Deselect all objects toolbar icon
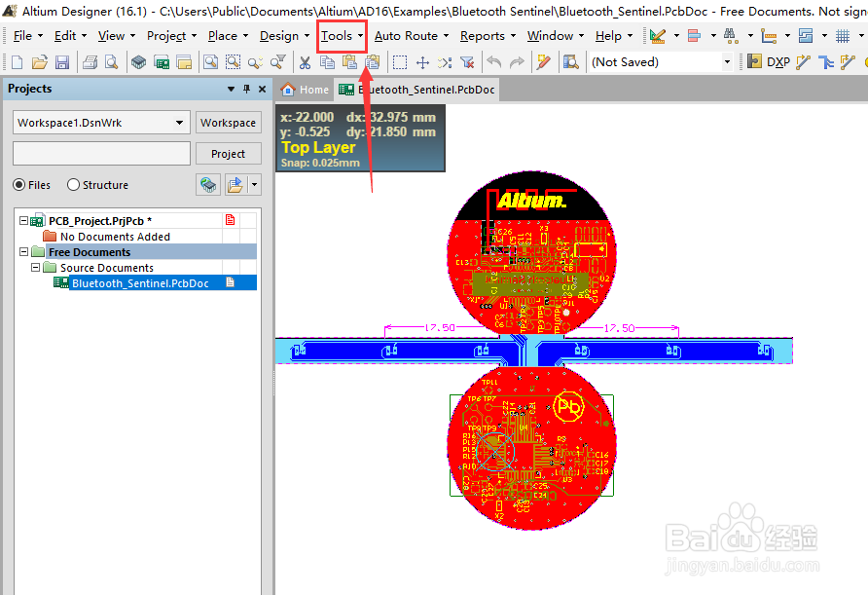Screen dimensions: 868x595 click(445, 62)
